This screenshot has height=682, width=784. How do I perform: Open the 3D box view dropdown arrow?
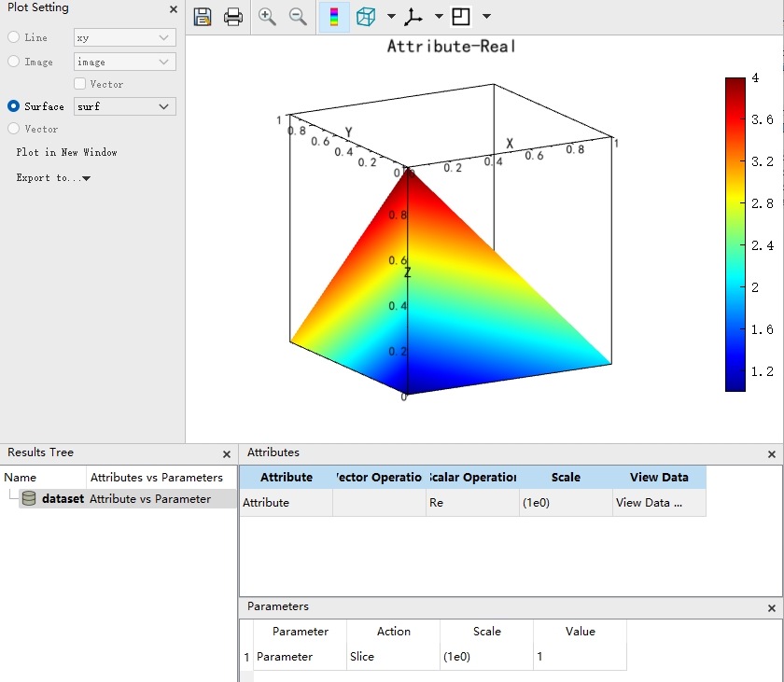click(x=391, y=17)
